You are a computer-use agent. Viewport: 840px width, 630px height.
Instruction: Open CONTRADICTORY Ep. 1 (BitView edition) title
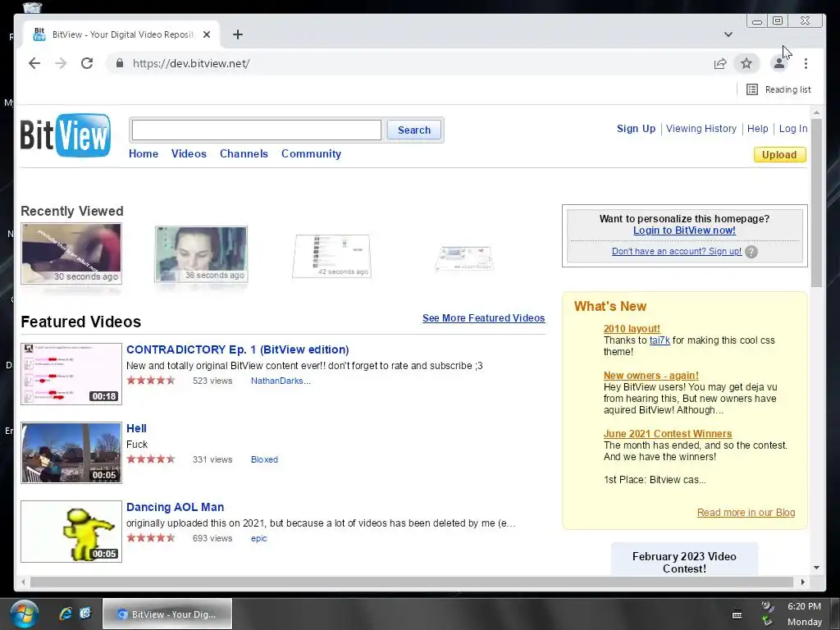[x=237, y=349]
